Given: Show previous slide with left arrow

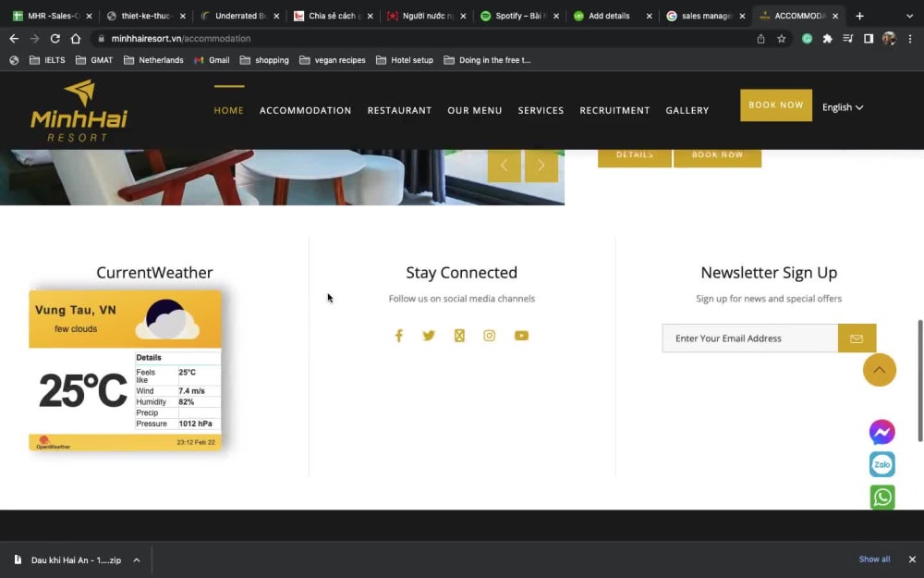Looking at the screenshot, I should (504, 166).
